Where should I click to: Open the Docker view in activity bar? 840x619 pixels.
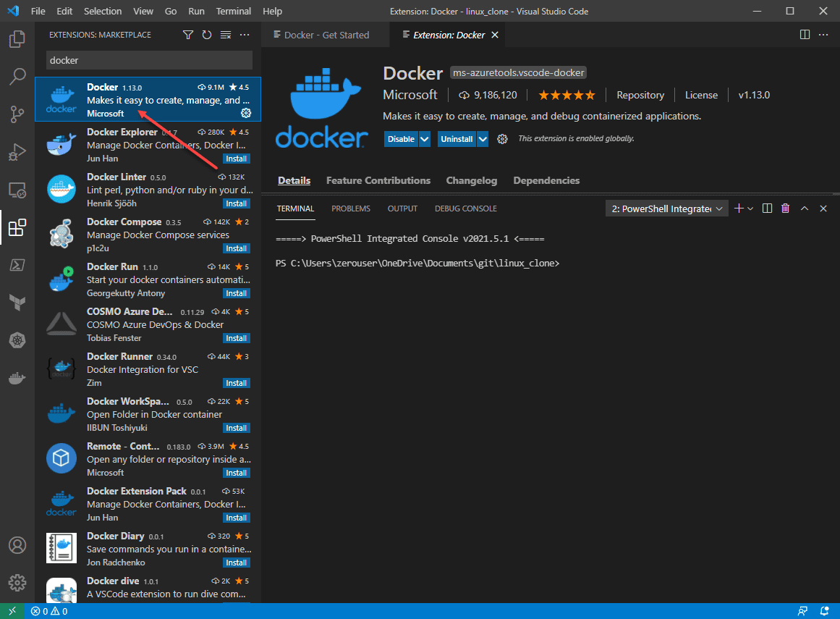tap(17, 378)
